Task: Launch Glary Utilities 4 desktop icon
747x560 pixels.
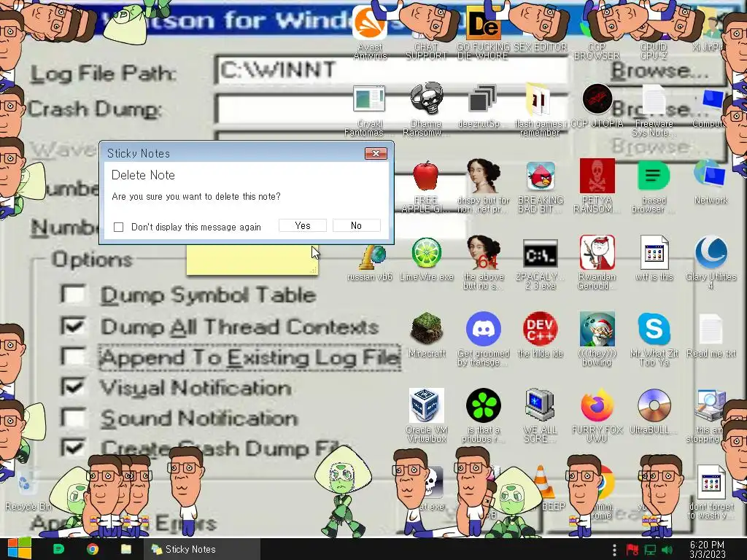Action: pyautogui.click(x=711, y=252)
